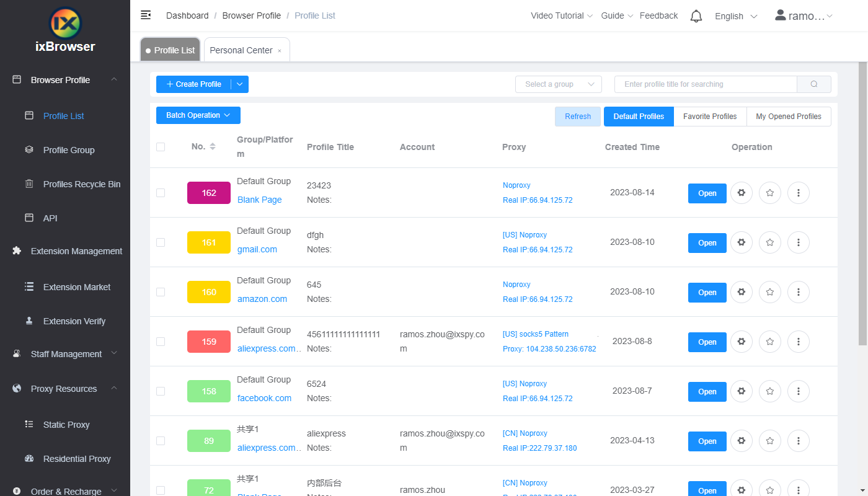Open the gmail.com profile platform link

257,249
